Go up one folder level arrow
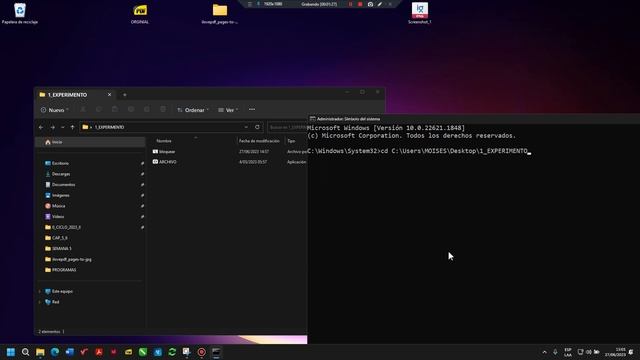The height and width of the screenshot is (360, 640). coord(72,127)
